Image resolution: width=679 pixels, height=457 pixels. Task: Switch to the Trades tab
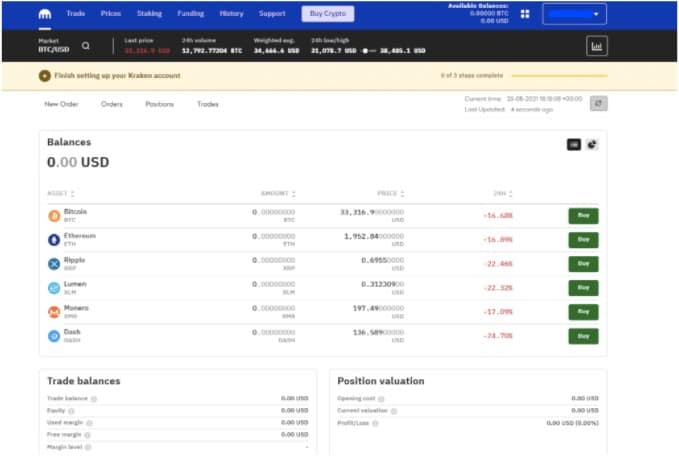(x=208, y=104)
